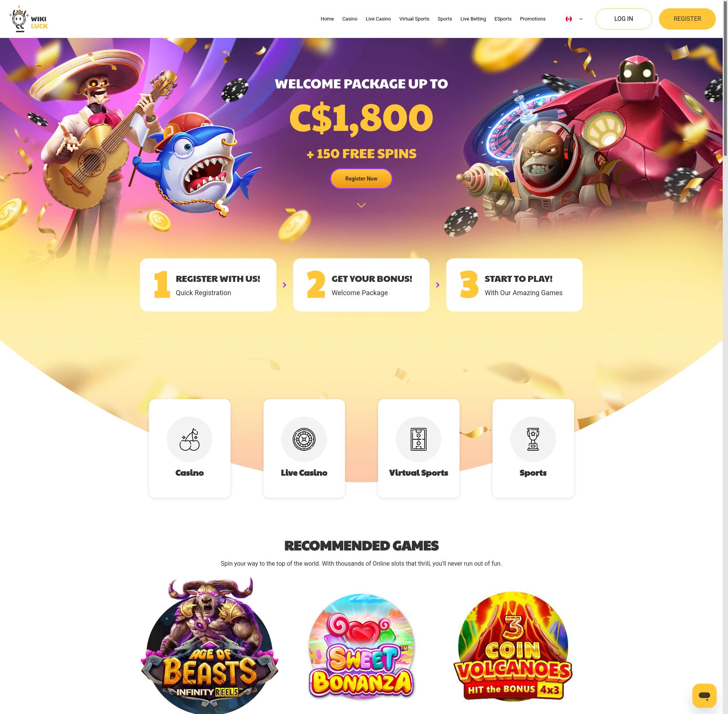Go to Live Betting in navigation
Image resolution: width=728 pixels, height=714 pixels.
pyautogui.click(x=473, y=19)
